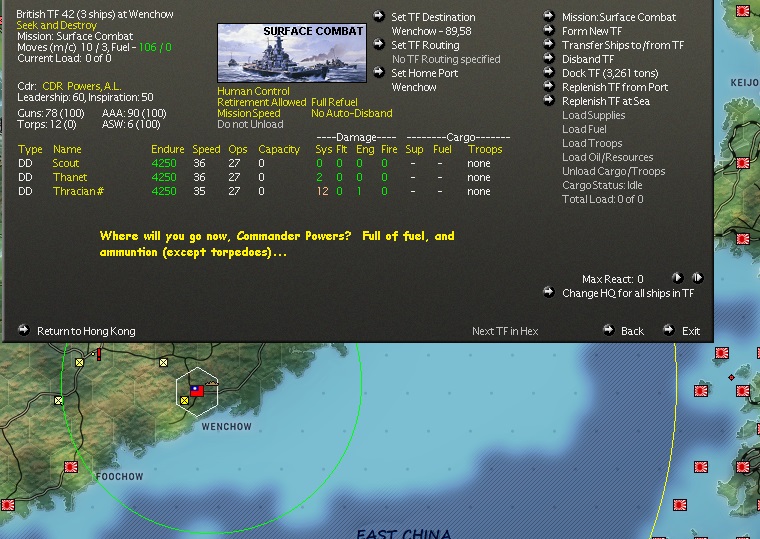
Task: Click Return to Hong Kong
Action: point(86,331)
